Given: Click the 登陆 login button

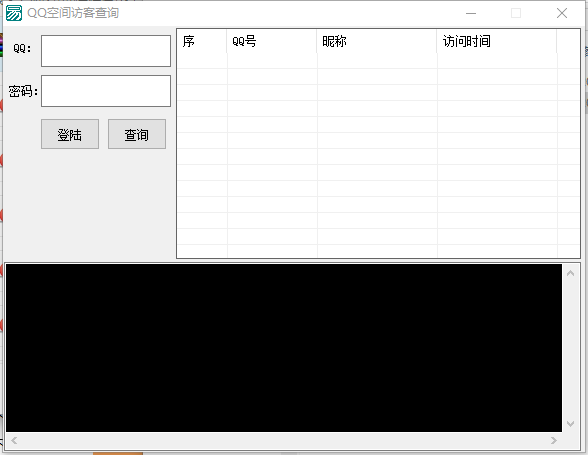Looking at the screenshot, I should tap(70, 134).
